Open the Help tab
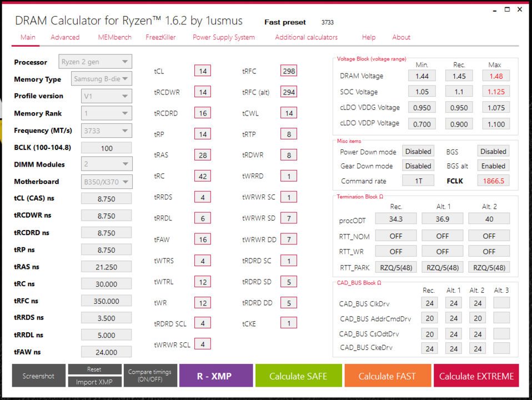 pos(369,37)
